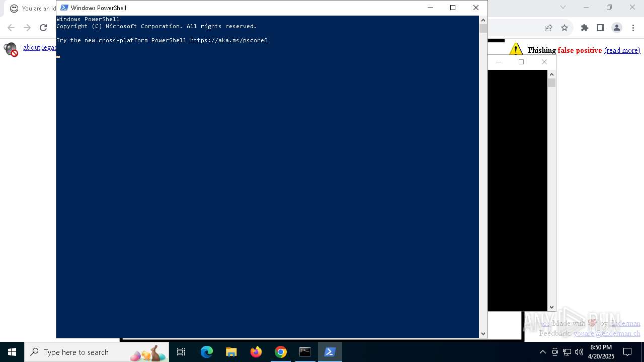Open the 'read more' phishing link
Viewport: 644px width, 362px height.
622,50
